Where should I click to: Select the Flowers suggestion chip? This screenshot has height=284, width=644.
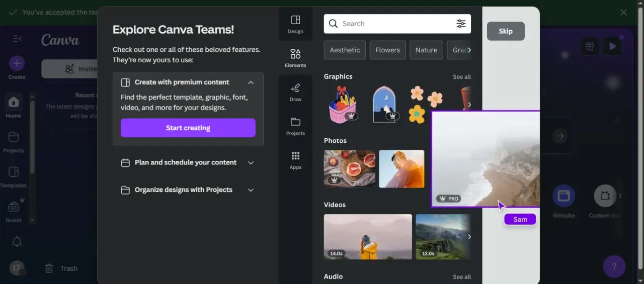(387, 50)
